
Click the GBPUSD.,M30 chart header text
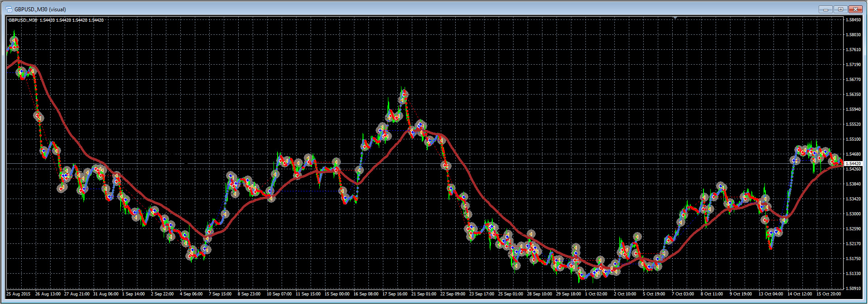click(23, 20)
